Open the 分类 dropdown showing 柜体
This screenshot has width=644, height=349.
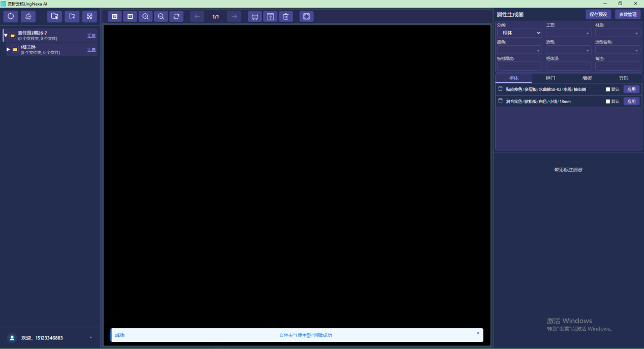click(519, 33)
